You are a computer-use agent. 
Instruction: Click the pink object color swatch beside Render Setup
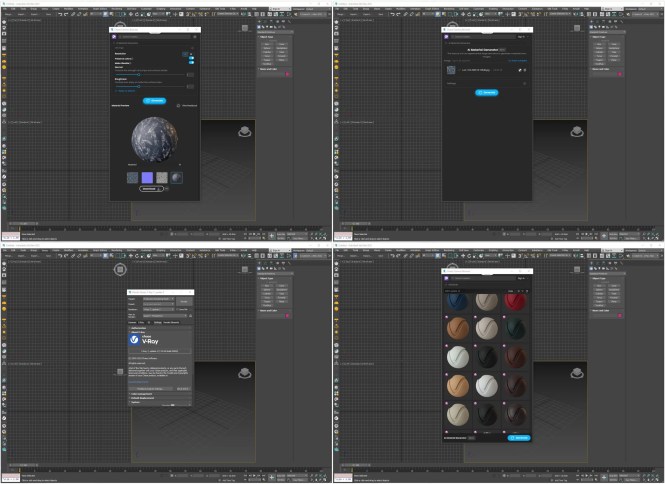tap(288, 316)
